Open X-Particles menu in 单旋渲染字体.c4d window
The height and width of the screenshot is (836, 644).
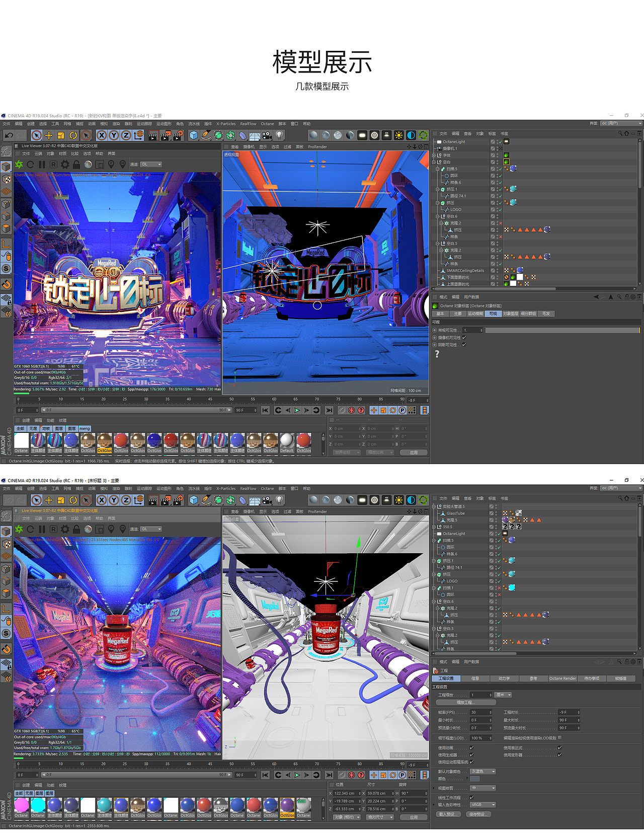(x=226, y=124)
